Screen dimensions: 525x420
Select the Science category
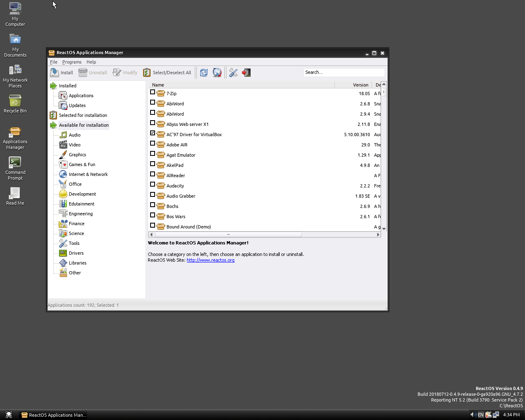coord(76,233)
